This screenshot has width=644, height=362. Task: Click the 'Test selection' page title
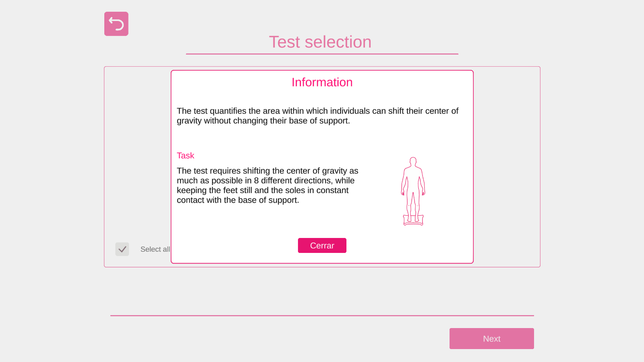pos(320,42)
